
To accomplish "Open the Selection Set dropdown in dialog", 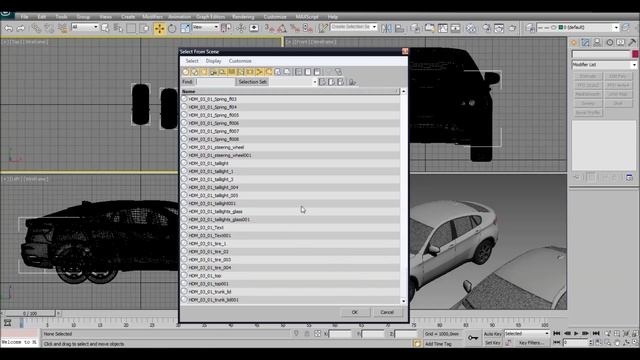I will (293, 82).
